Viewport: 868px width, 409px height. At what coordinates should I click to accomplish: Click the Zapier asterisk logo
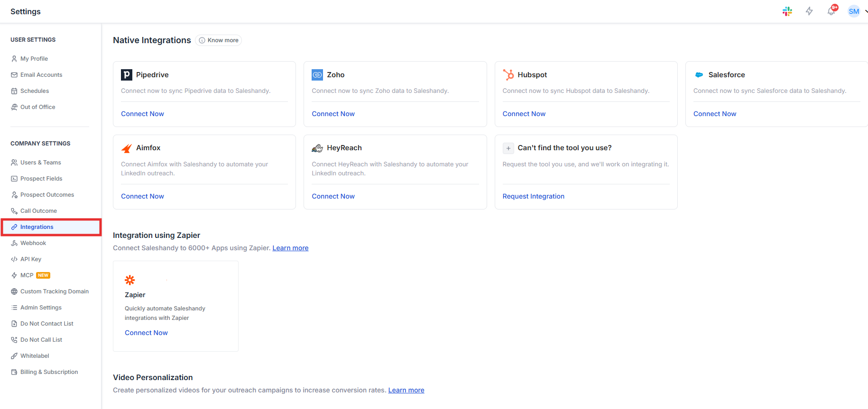(130, 280)
